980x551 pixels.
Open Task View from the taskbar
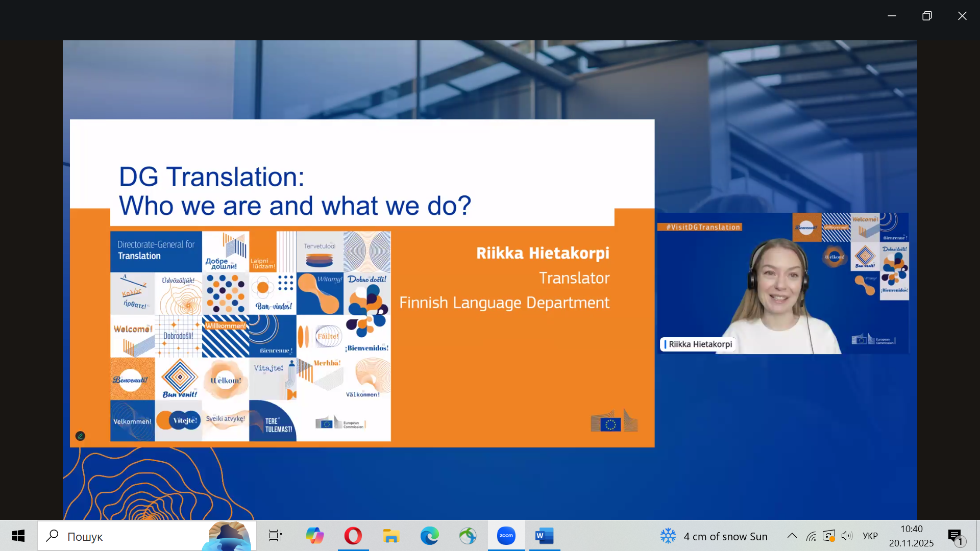point(276,536)
